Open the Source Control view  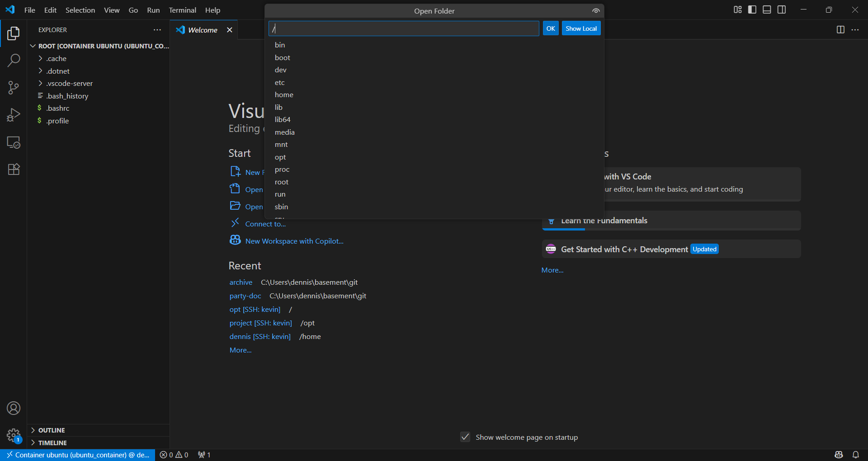coord(14,88)
